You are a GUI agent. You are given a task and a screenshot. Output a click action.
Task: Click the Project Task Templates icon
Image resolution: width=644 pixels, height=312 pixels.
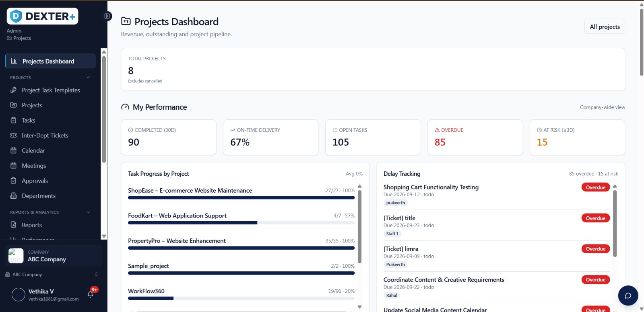point(13,90)
